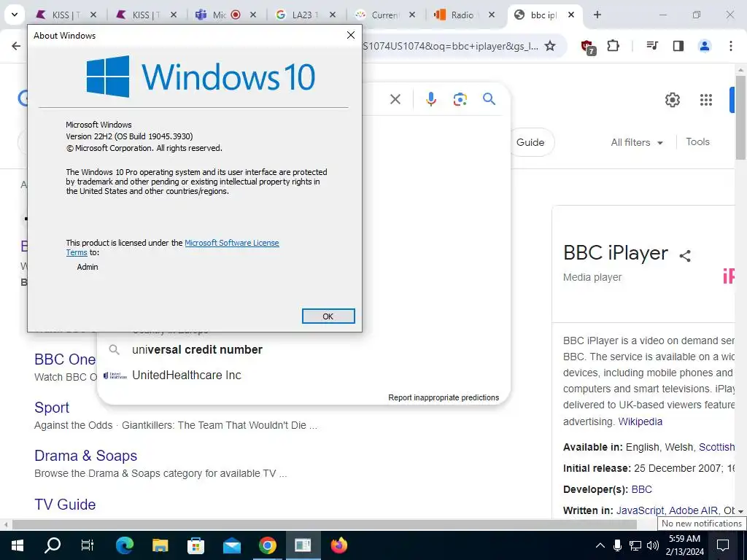Screen dimensions: 747x560
Task: Bookmark this page with star icon
Action: coord(550,46)
